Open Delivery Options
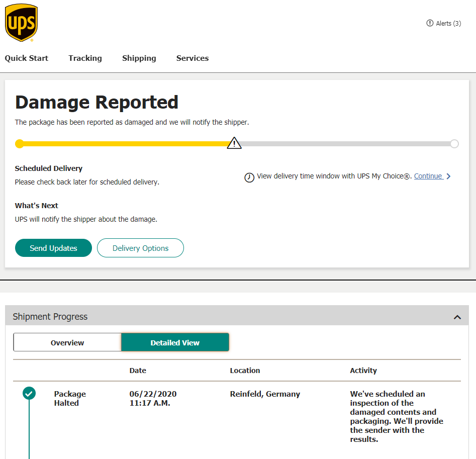 pos(140,248)
